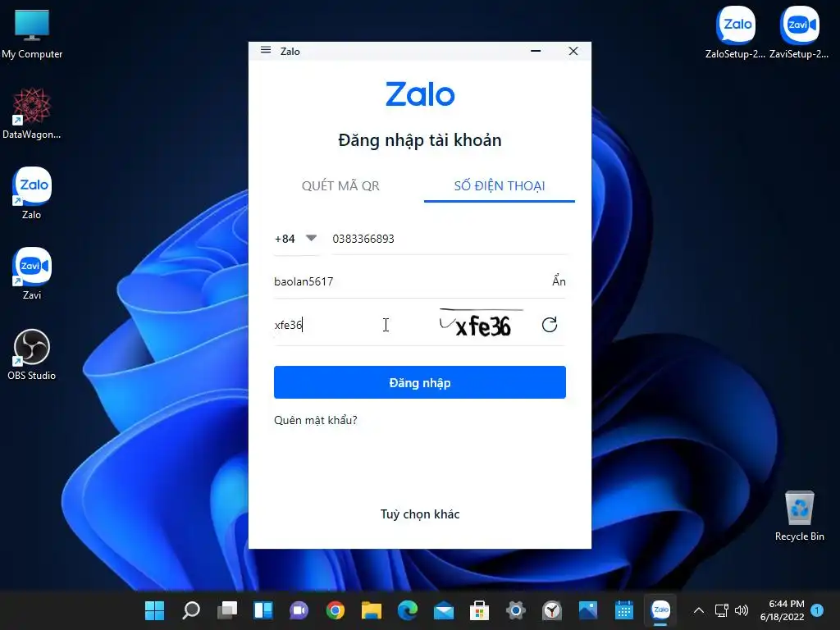
Task: Show hidden system tray icons
Action: pyautogui.click(x=699, y=610)
